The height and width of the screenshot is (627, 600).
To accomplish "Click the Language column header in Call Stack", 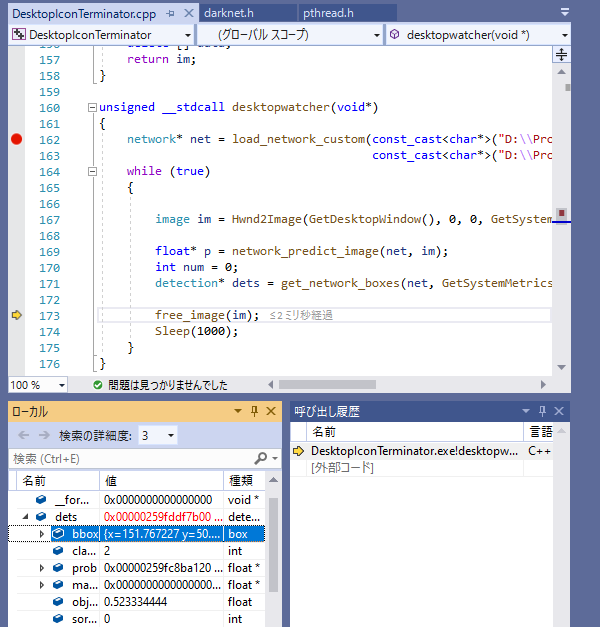I will coord(539,432).
